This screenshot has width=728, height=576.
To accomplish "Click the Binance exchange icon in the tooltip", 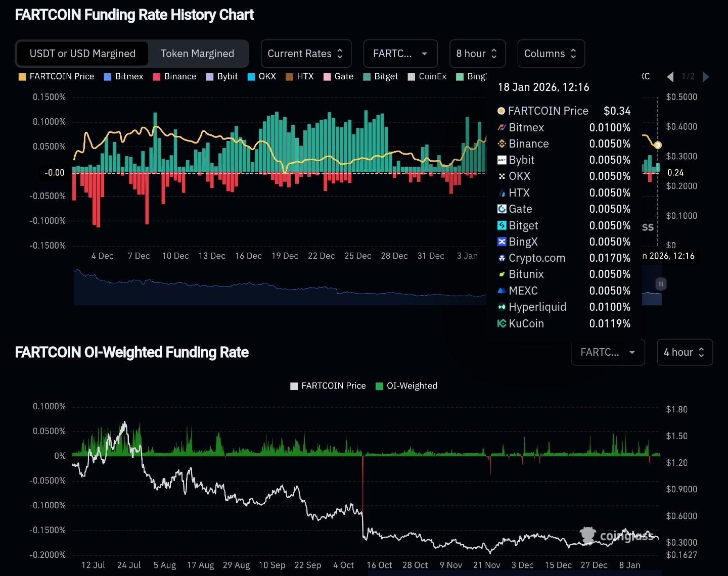I will tap(502, 143).
